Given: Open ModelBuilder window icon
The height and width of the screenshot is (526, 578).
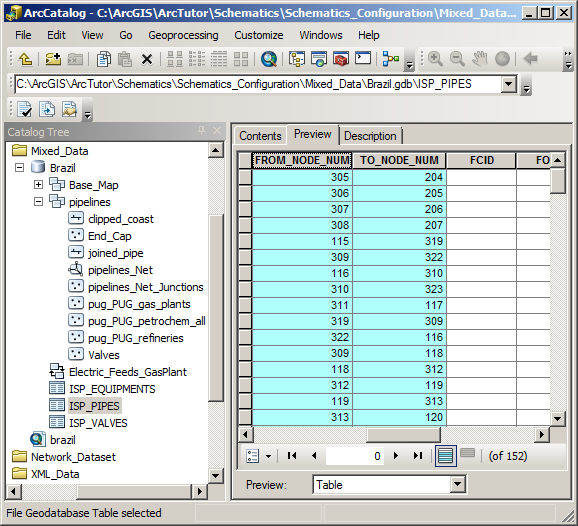Looking at the screenshot, I should point(391,59).
